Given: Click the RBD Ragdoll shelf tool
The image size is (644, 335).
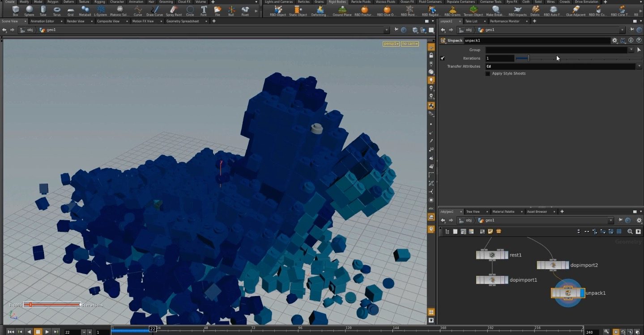Looking at the screenshot, I should coord(431,11).
